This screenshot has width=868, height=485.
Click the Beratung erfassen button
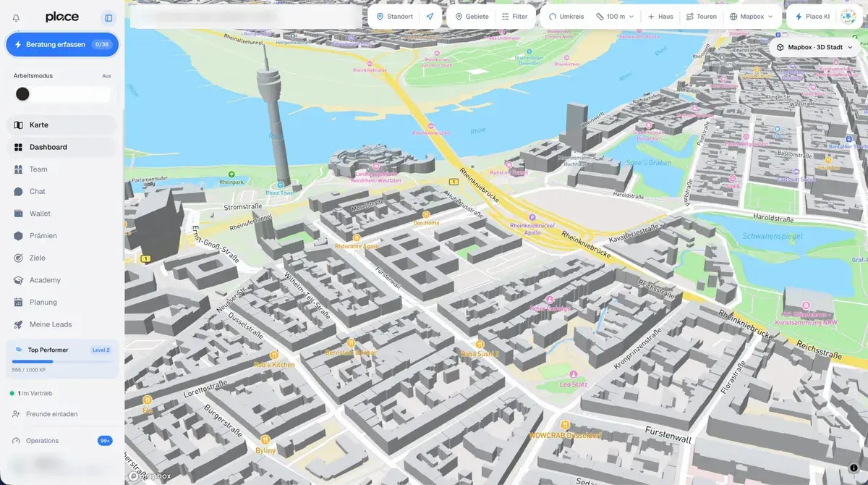[x=62, y=44]
